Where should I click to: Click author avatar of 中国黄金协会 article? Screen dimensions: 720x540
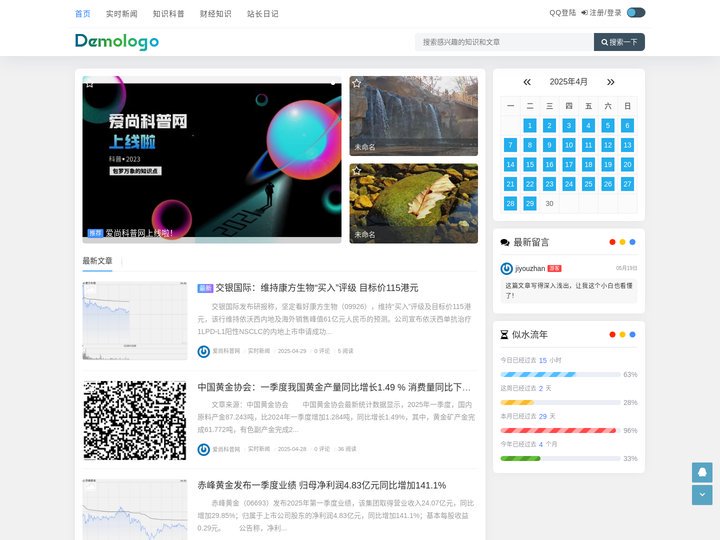[203, 450]
